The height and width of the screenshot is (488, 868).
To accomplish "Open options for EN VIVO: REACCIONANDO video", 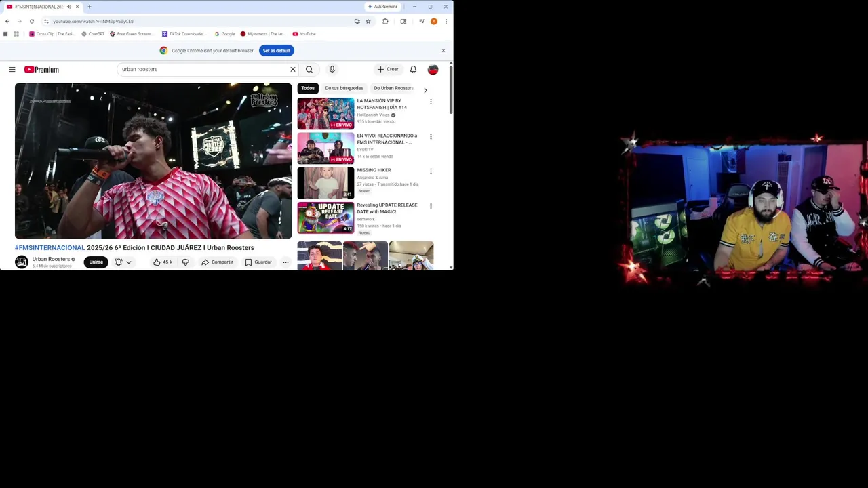I will (x=431, y=136).
